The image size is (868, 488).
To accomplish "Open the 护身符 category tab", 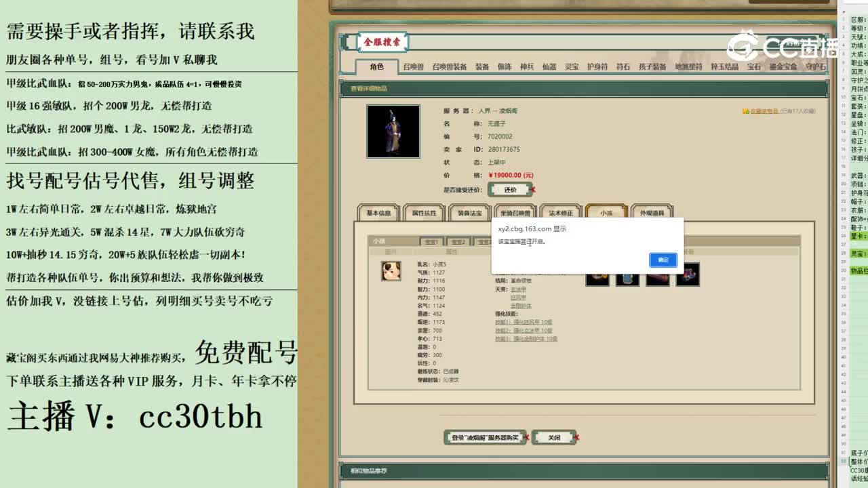I will coord(597,66).
